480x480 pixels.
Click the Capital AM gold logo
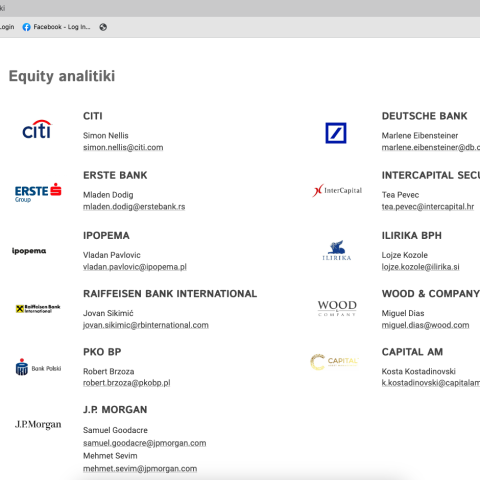point(334,362)
